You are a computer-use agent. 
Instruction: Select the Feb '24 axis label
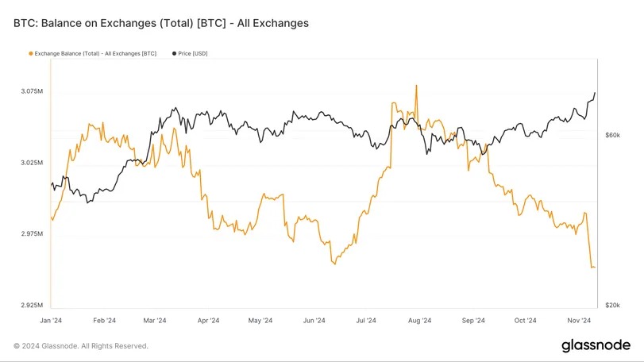104,321
